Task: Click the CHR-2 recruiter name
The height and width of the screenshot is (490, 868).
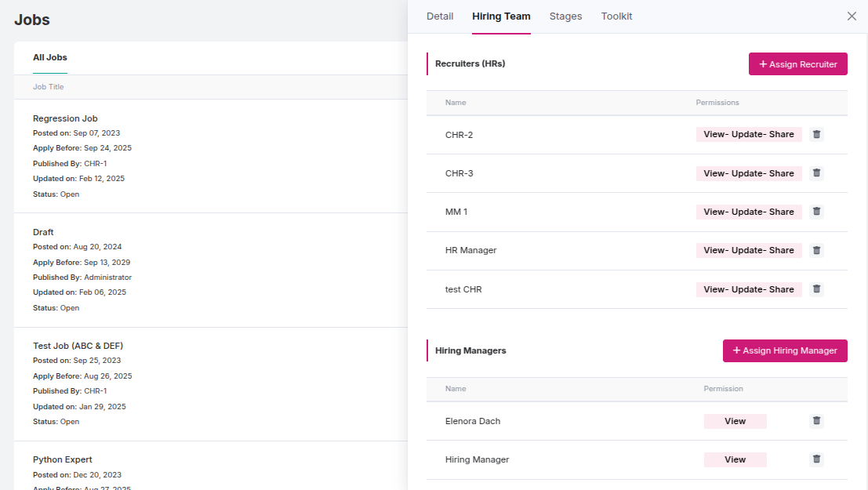Action: pyautogui.click(x=459, y=135)
